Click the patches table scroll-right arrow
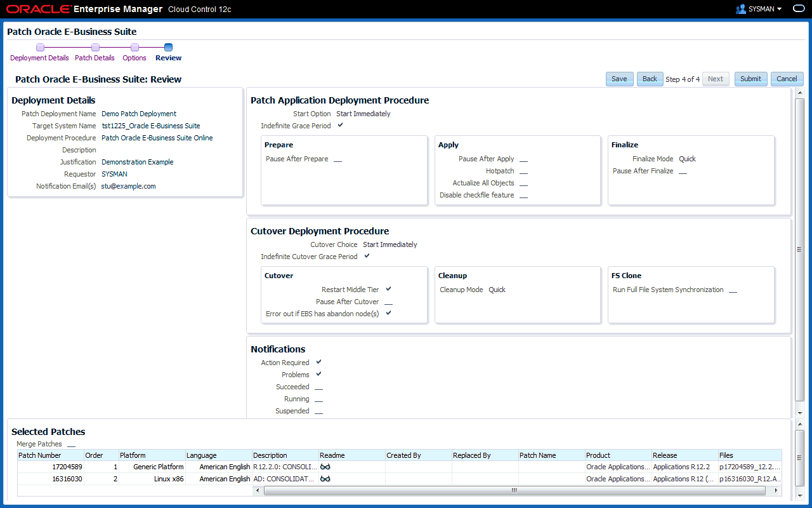Screen dimensions: 812x508 [x=777, y=490]
